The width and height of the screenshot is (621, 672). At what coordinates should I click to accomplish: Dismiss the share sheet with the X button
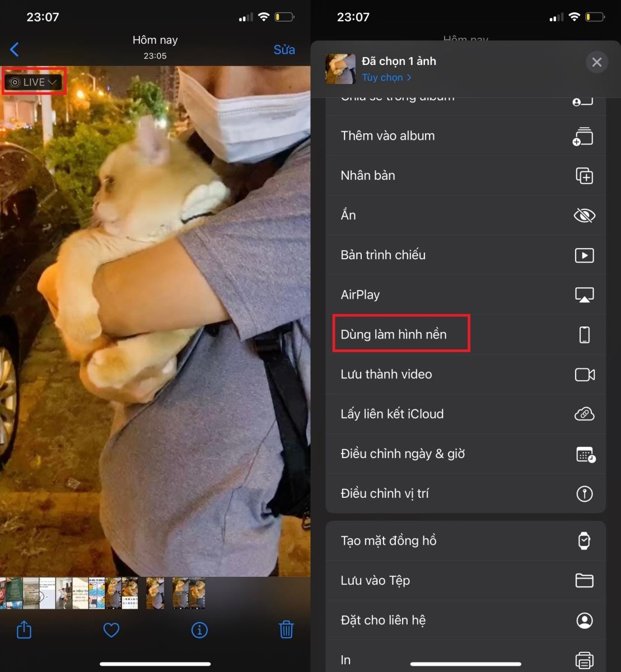click(596, 62)
